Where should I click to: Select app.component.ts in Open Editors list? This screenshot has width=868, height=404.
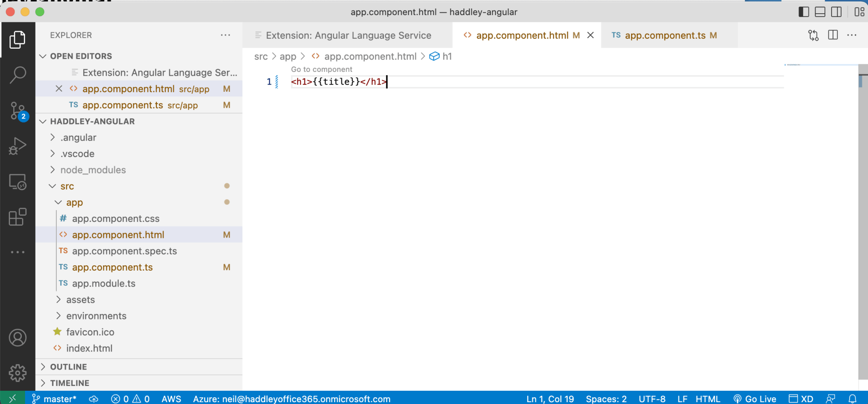tap(139, 105)
